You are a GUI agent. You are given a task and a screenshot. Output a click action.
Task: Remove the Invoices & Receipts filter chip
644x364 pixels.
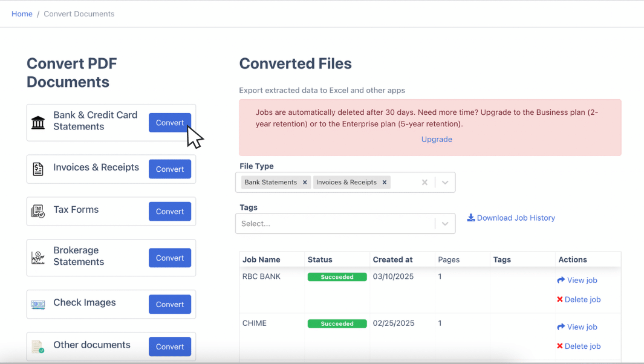tap(385, 183)
